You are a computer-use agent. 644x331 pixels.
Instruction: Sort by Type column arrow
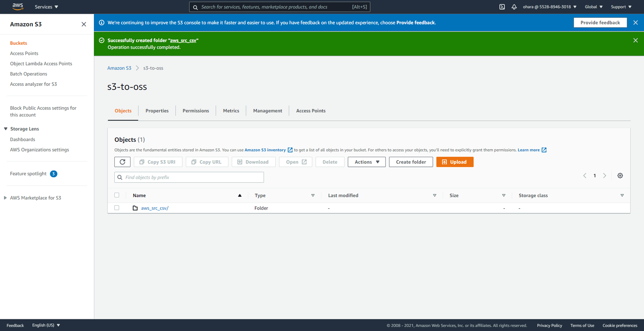click(313, 195)
